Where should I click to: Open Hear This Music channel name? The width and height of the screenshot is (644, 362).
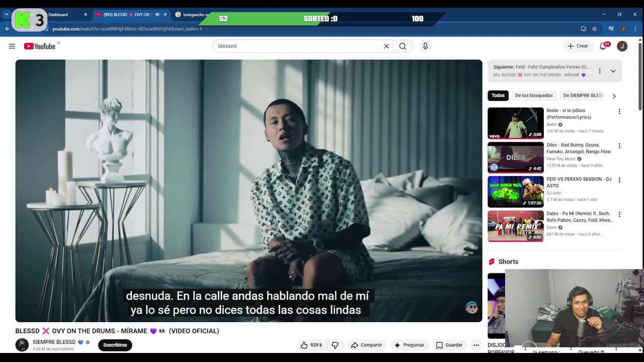(561, 159)
